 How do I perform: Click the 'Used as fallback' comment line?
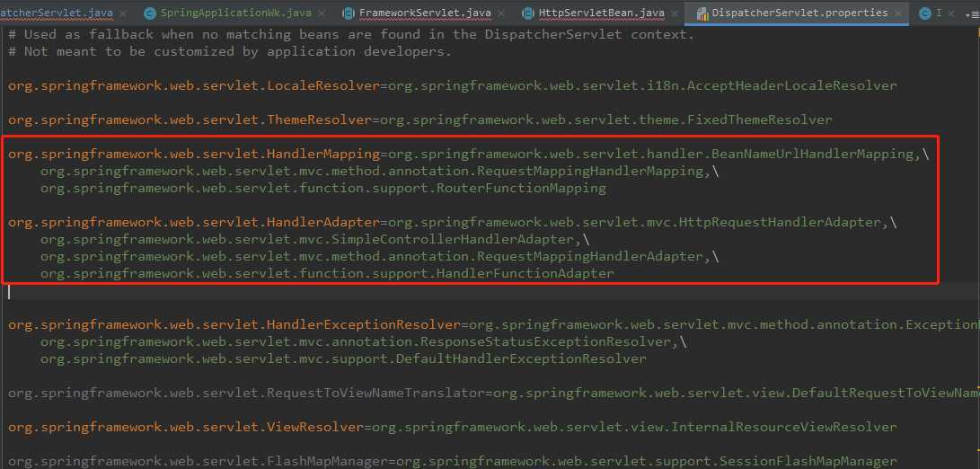[x=351, y=34]
